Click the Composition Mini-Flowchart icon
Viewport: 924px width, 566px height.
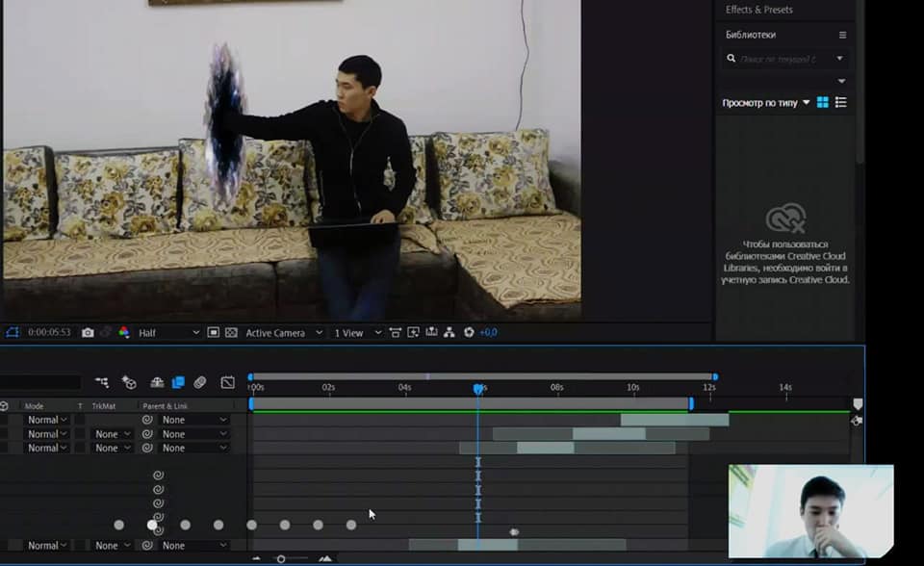(102, 382)
